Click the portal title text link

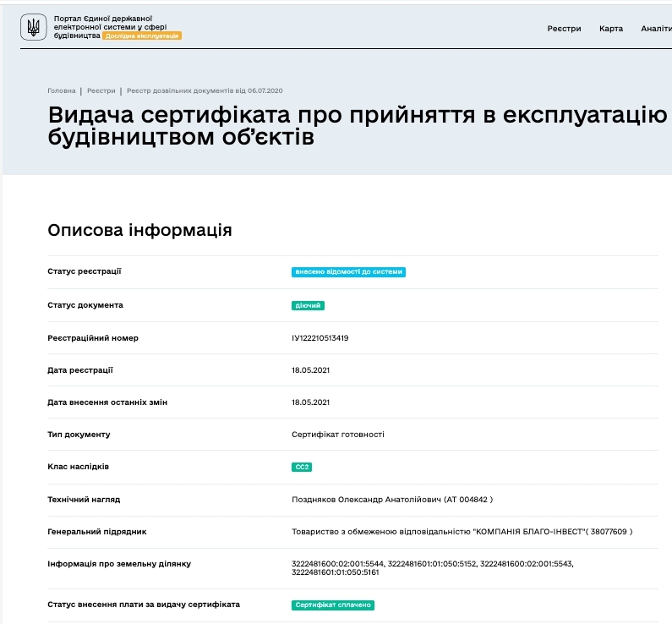click(x=110, y=26)
